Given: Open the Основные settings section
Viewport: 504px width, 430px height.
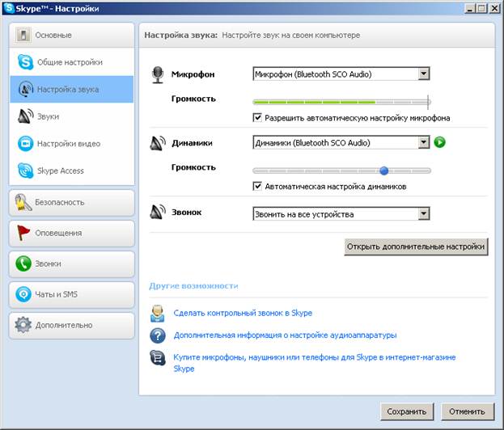Looking at the screenshot, I should (x=72, y=35).
